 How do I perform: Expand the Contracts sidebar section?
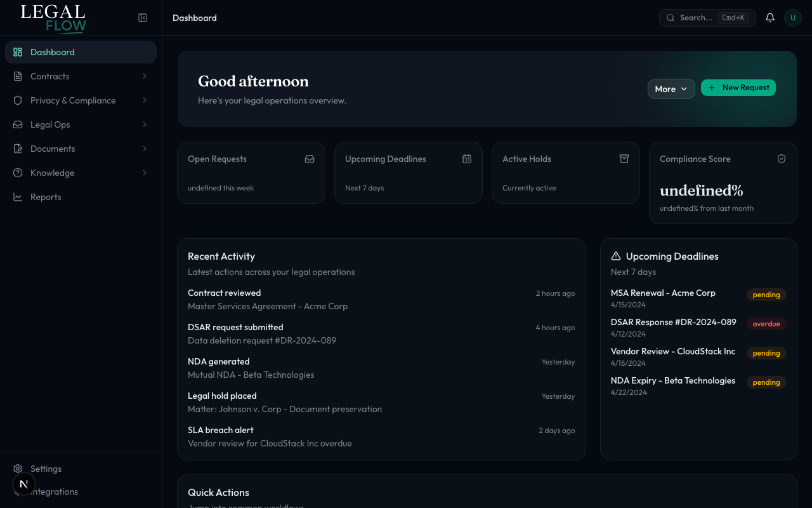pos(144,76)
